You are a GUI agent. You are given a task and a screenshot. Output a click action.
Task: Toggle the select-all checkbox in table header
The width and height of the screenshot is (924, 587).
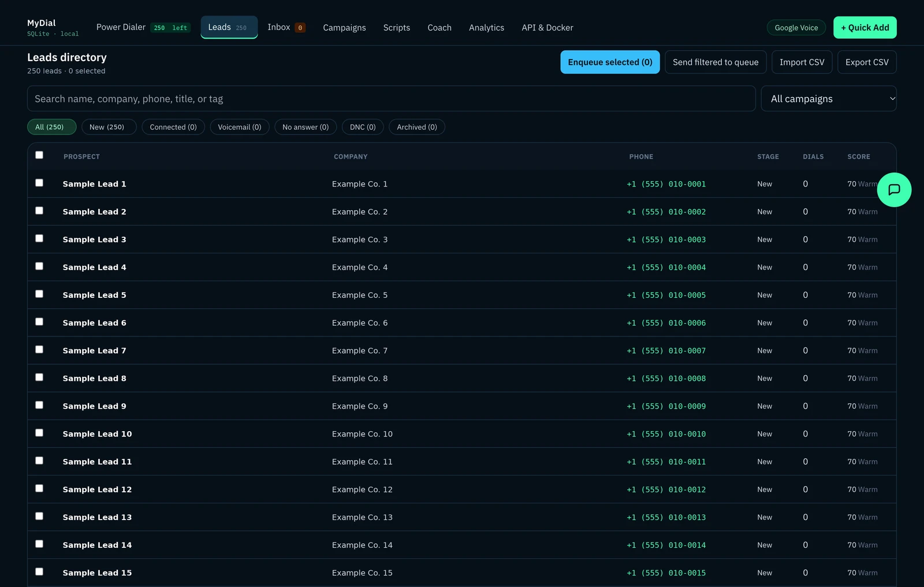tap(39, 155)
